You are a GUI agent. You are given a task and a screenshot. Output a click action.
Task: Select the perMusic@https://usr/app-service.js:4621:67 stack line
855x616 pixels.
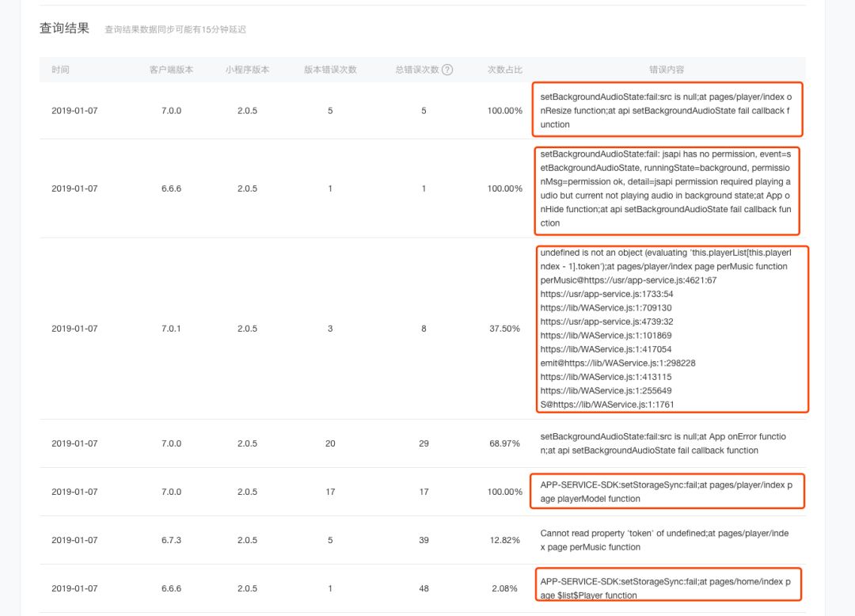click(x=628, y=280)
